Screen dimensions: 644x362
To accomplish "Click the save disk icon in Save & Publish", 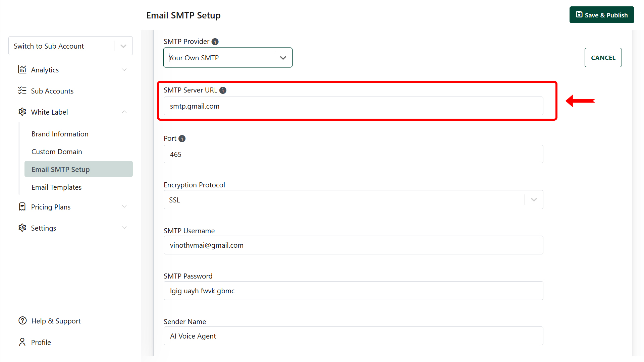I will (x=579, y=14).
